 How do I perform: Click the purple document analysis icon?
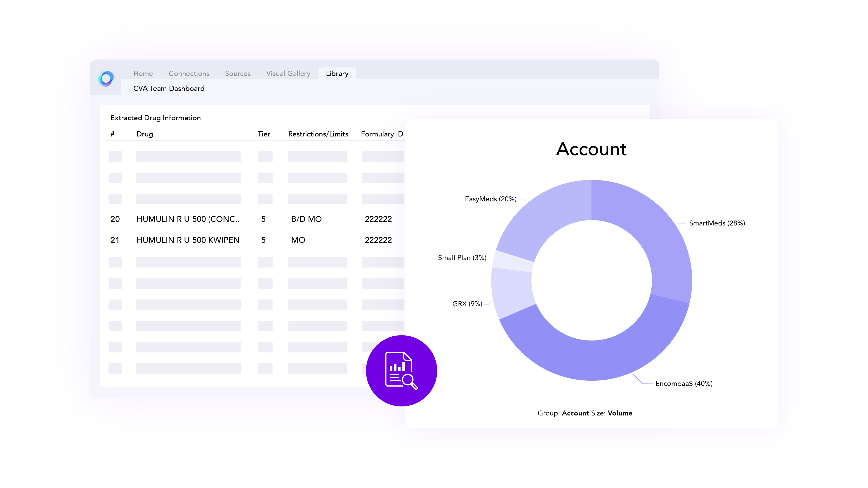(401, 371)
